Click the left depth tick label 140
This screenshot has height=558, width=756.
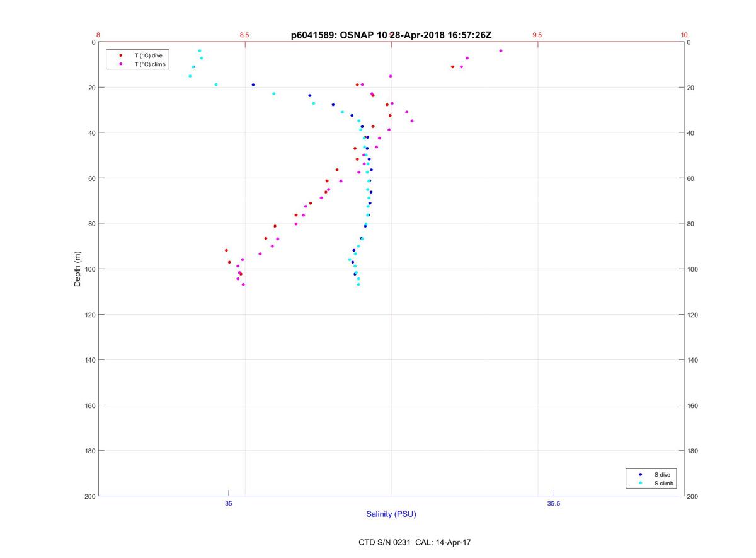pos(89,360)
